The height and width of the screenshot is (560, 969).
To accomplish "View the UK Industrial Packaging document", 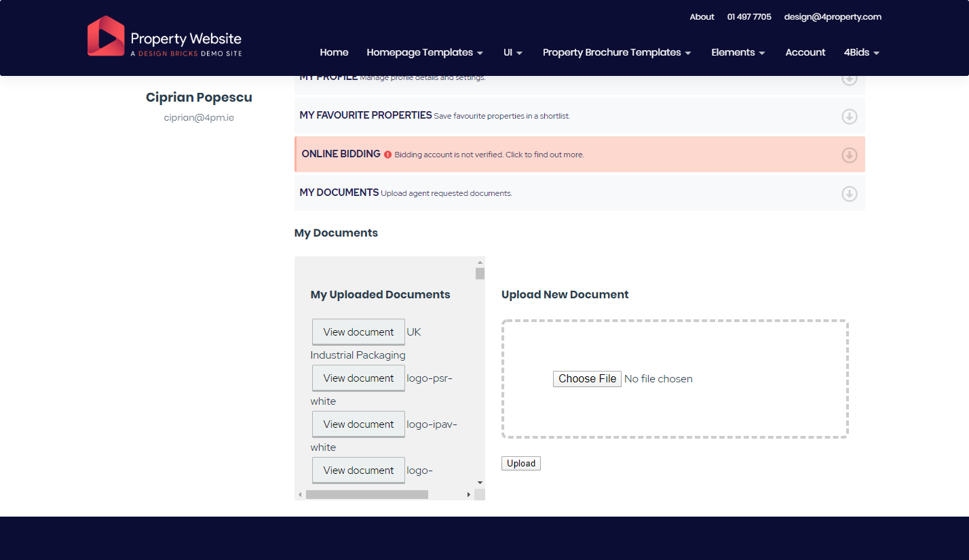I will (358, 332).
